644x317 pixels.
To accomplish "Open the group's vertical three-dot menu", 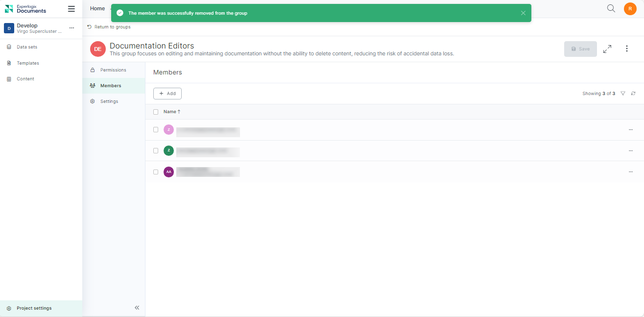I will point(627,49).
